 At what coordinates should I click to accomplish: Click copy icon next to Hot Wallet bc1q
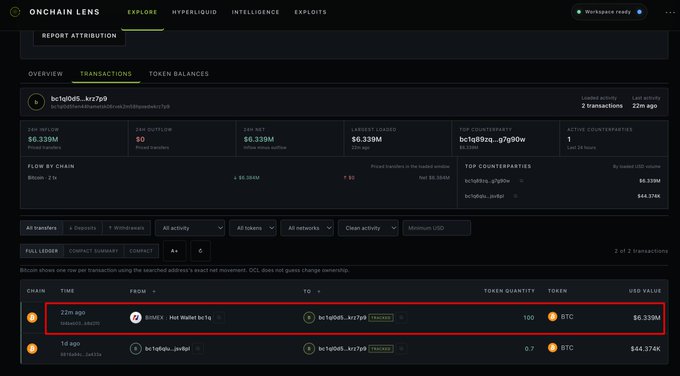point(219,317)
